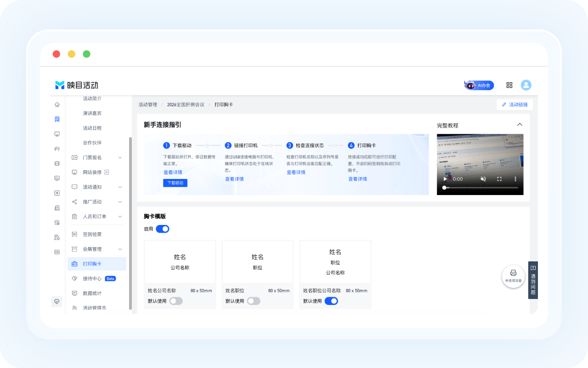The height and width of the screenshot is (368, 588).
Task: Mute the tutorial video
Action: pyautogui.click(x=483, y=179)
